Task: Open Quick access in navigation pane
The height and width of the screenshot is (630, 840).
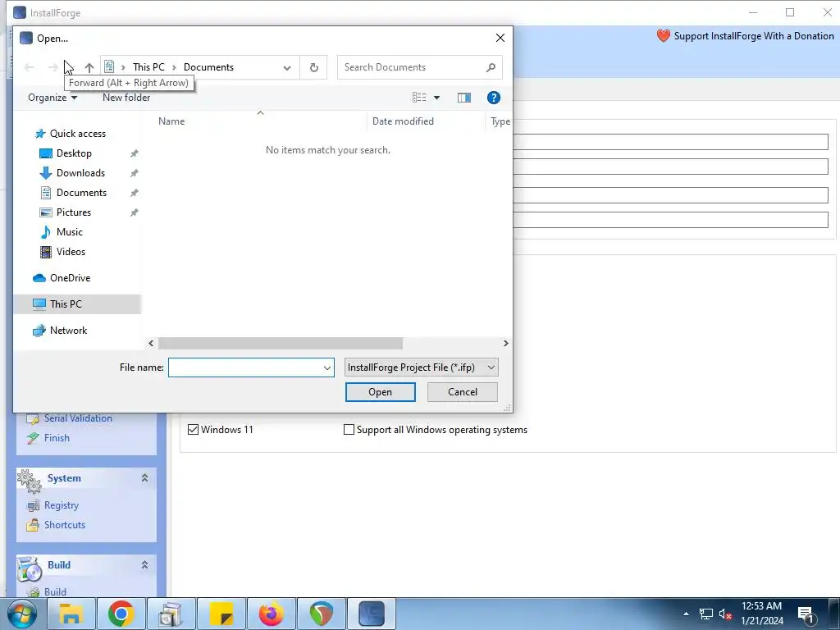Action: pyautogui.click(x=78, y=134)
